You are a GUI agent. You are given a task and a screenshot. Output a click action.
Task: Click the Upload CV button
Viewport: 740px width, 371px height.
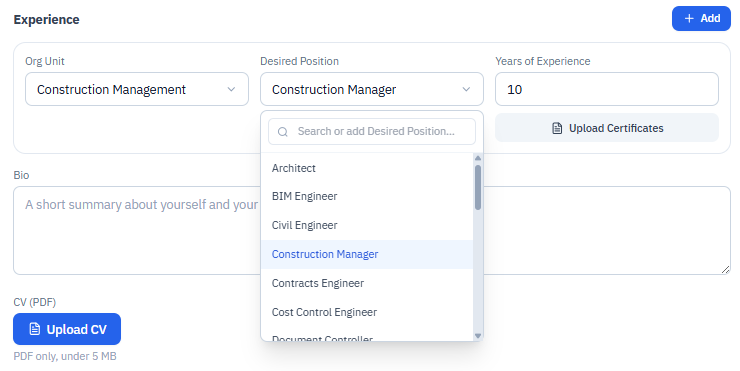[x=67, y=329]
